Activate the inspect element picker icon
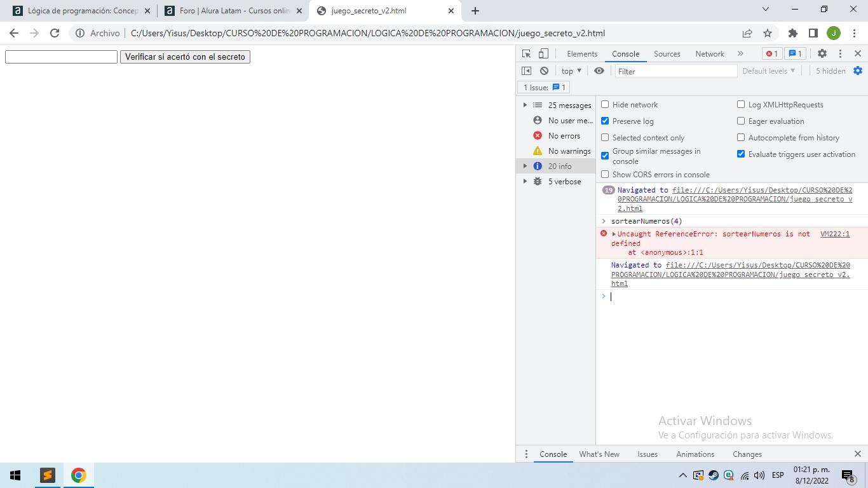The image size is (868, 488). 526,54
